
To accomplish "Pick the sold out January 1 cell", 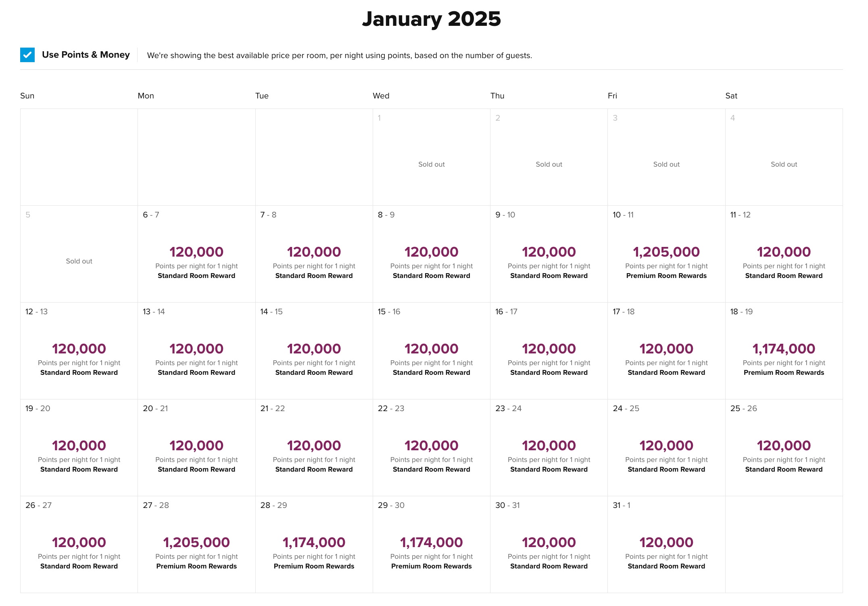I will (x=431, y=157).
